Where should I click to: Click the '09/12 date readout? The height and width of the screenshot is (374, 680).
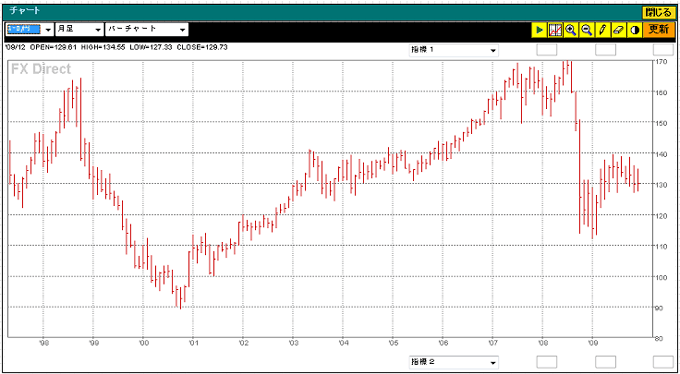pyautogui.click(x=15, y=46)
